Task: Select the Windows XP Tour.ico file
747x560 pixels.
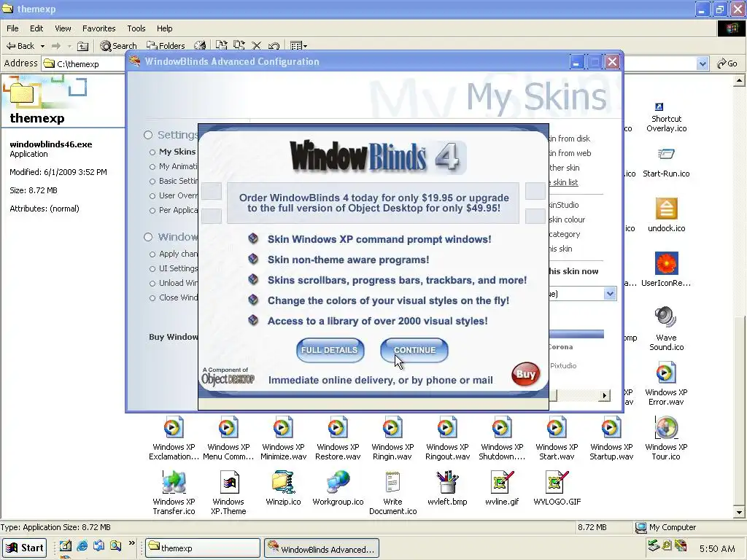Action: 666,438
